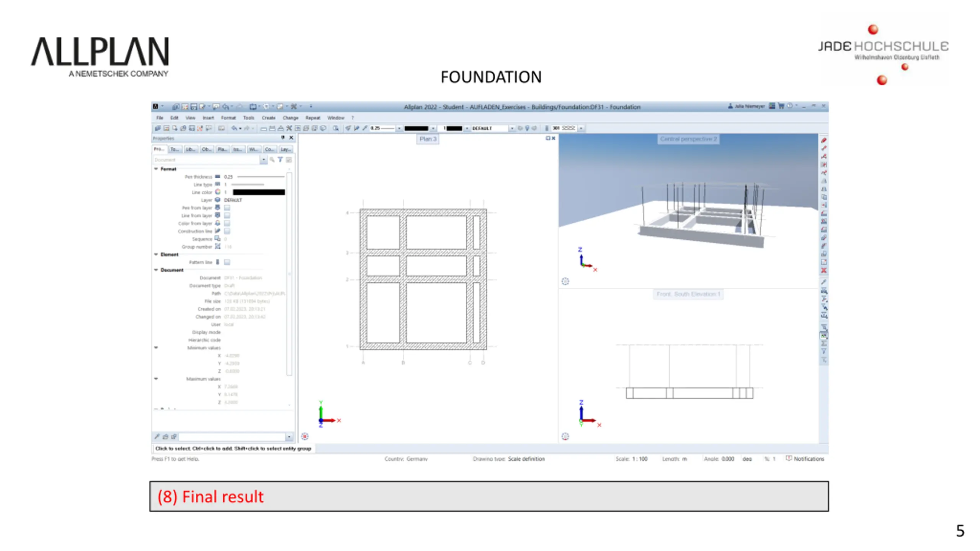Open Notifications in the status bar
Viewport: 980px width, 551px height.
(x=805, y=458)
